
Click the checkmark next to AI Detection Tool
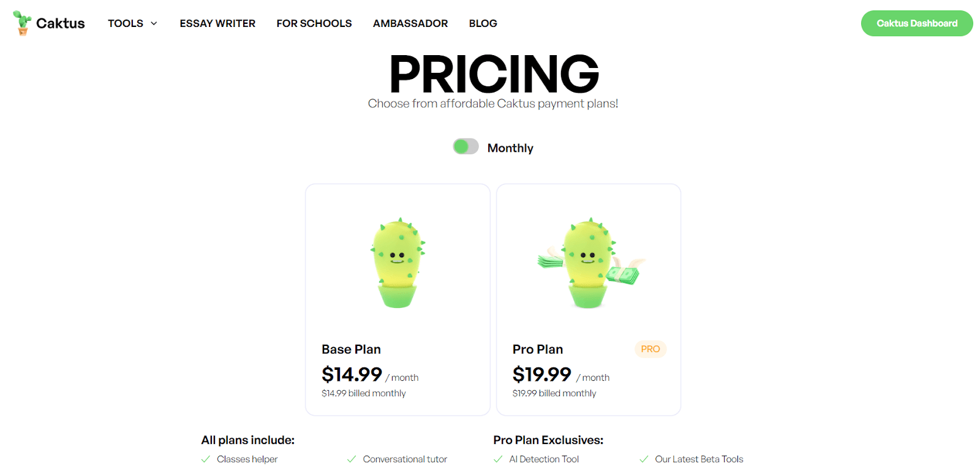(x=497, y=459)
